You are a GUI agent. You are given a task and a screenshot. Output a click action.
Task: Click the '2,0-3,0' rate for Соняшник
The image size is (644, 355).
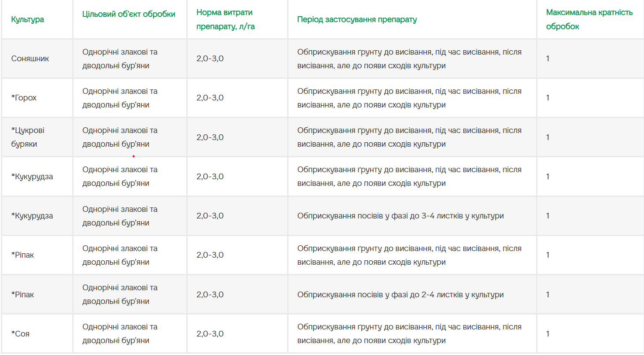(210, 59)
